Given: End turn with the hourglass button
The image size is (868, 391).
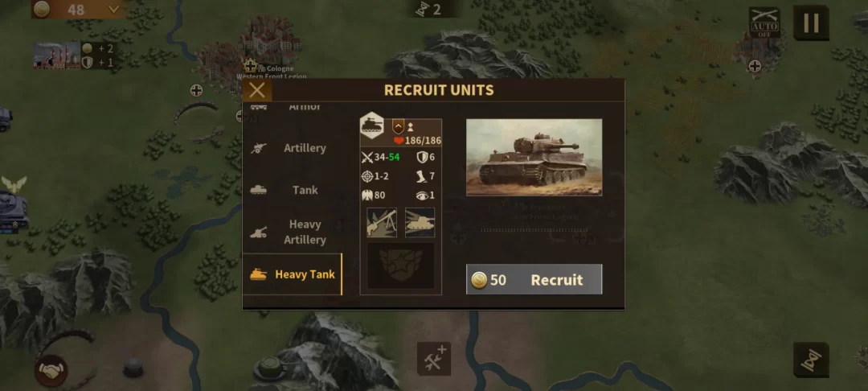Looking at the screenshot, I should tap(811, 360).
